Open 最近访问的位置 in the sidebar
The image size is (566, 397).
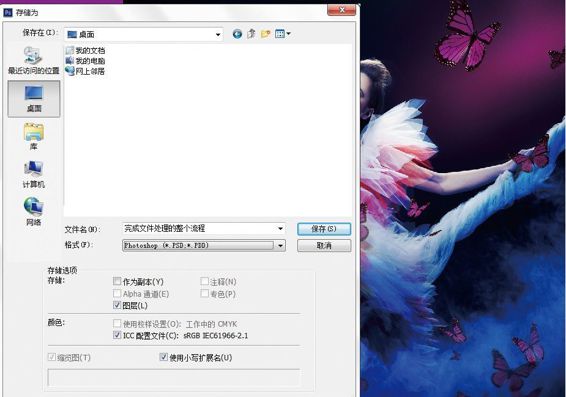tap(34, 61)
